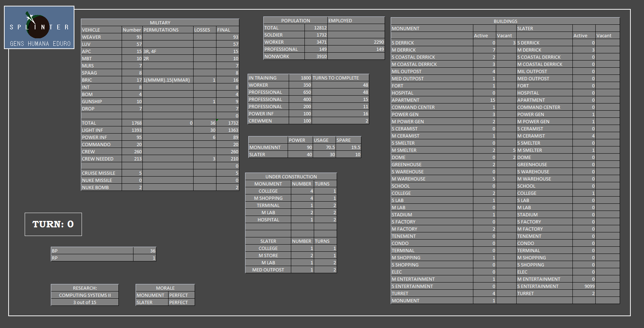Select the USAGE column header
Screen dimensions: 644x328
pyautogui.click(x=324, y=140)
